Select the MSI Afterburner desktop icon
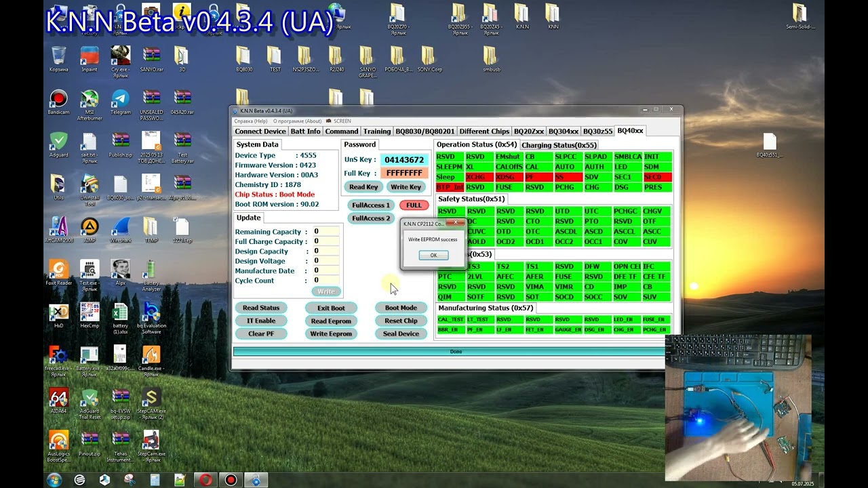This screenshot has height=488, width=868. coord(90,105)
